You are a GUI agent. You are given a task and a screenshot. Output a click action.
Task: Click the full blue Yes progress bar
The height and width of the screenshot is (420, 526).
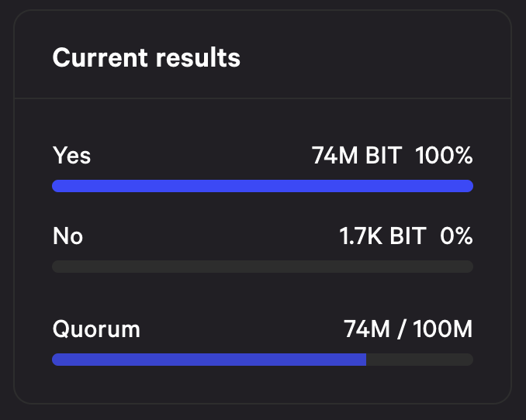(x=263, y=186)
